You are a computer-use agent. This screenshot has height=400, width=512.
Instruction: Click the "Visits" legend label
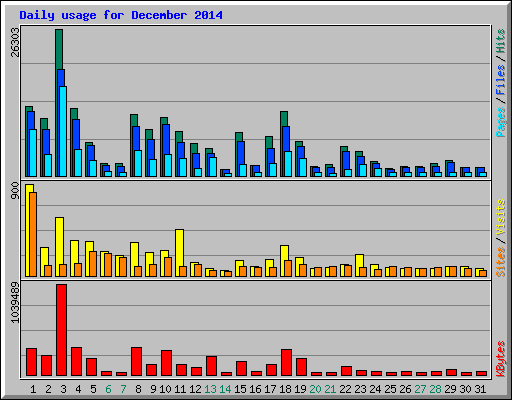pyautogui.click(x=500, y=217)
